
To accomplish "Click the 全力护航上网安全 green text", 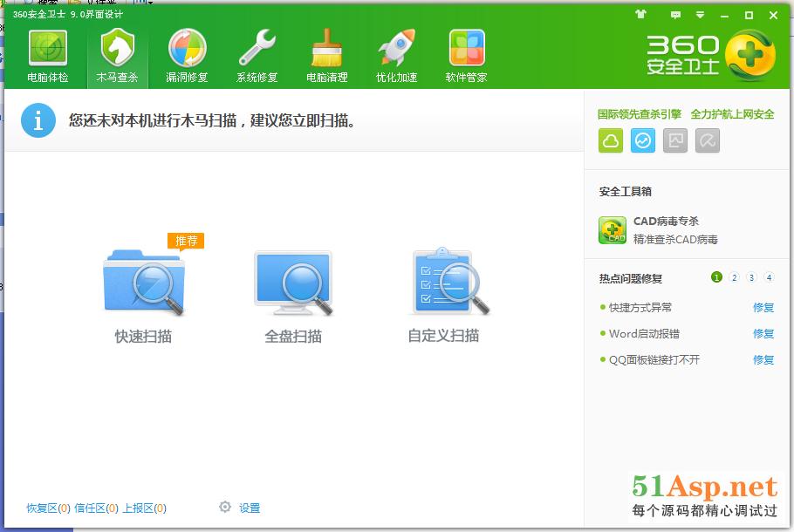I will 732,114.
